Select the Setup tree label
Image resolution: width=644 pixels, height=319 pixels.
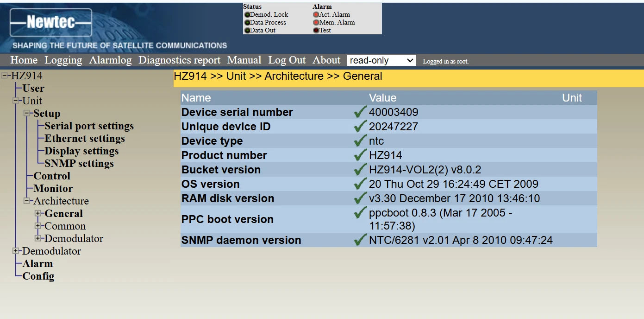(x=47, y=113)
